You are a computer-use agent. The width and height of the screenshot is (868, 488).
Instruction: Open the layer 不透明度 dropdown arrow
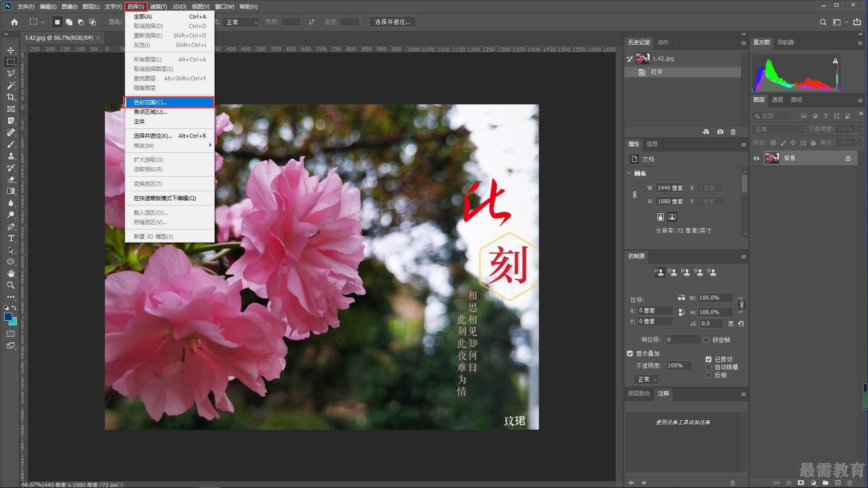tap(859, 129)
